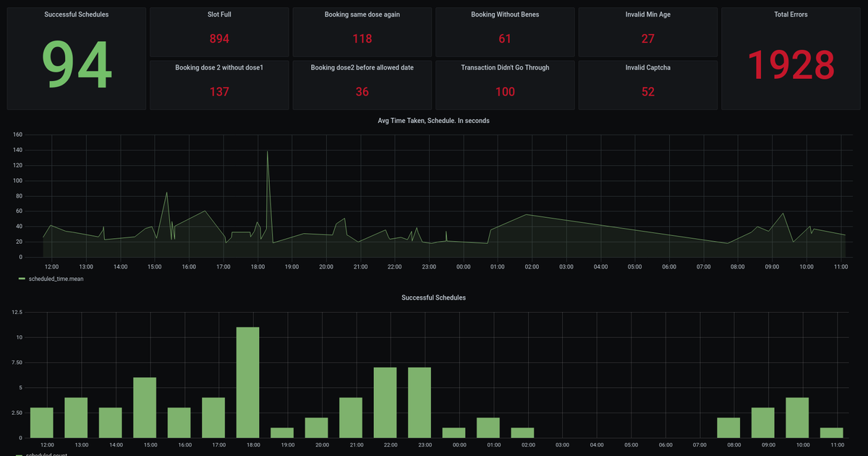Click the tallest spike near 18:00 in line chart
The image size is (868, 456).
coord(268,151)
